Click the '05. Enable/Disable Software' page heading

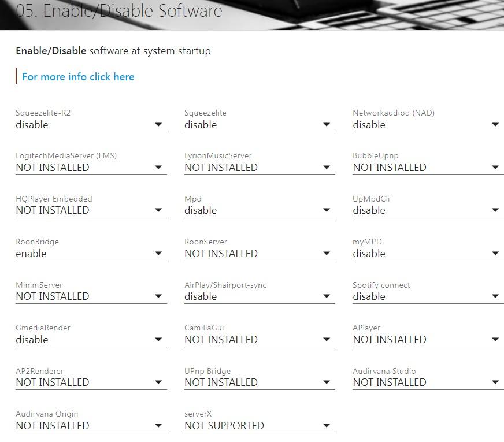click(x=119, y=10)
